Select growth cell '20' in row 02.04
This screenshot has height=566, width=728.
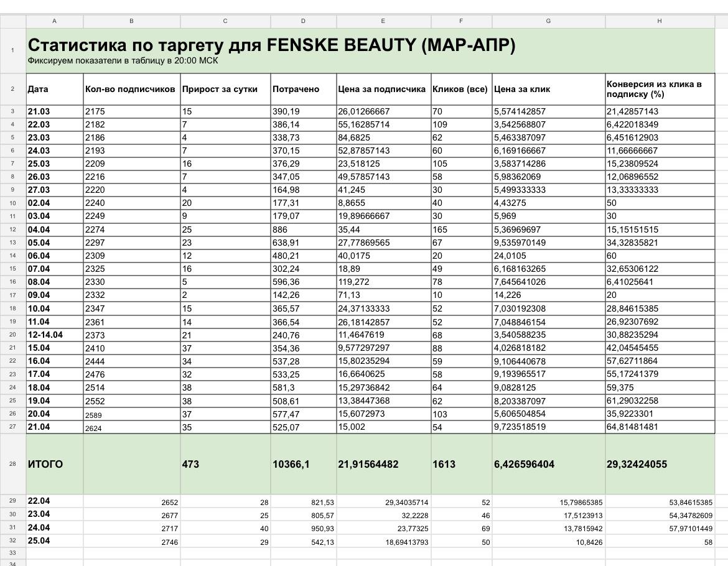pos(226,203)
